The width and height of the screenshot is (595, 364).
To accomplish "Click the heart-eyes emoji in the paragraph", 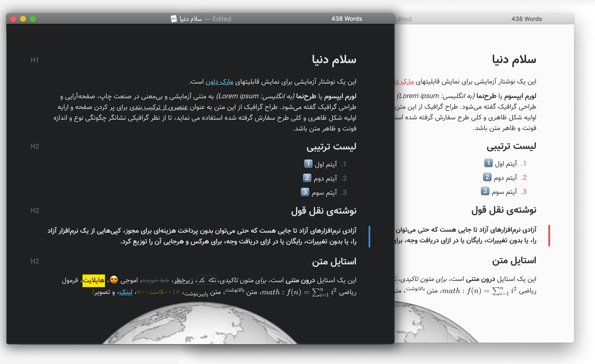I will (x=114, y=280).
